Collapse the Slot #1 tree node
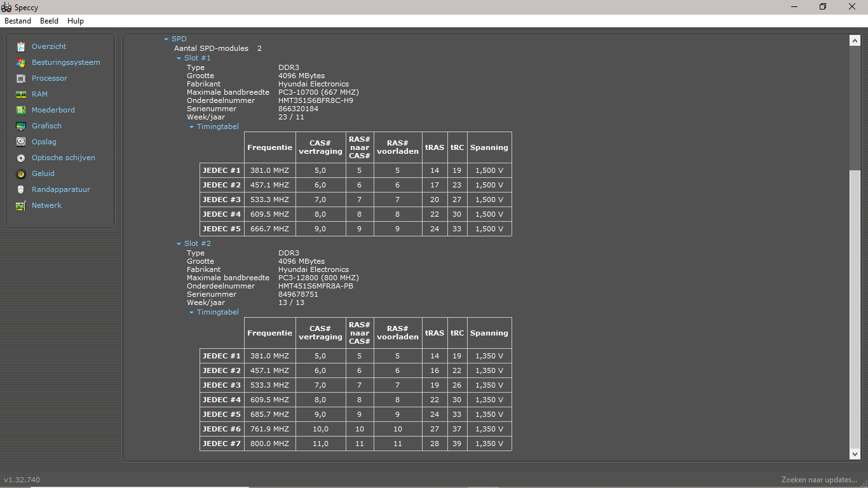 (x=179, y=58)
